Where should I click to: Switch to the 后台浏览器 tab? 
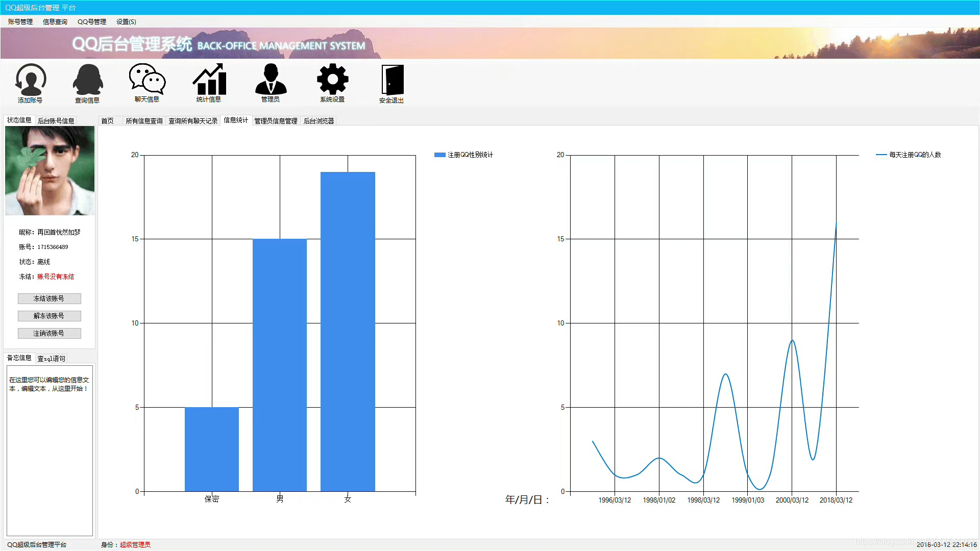tap(318, 121)
